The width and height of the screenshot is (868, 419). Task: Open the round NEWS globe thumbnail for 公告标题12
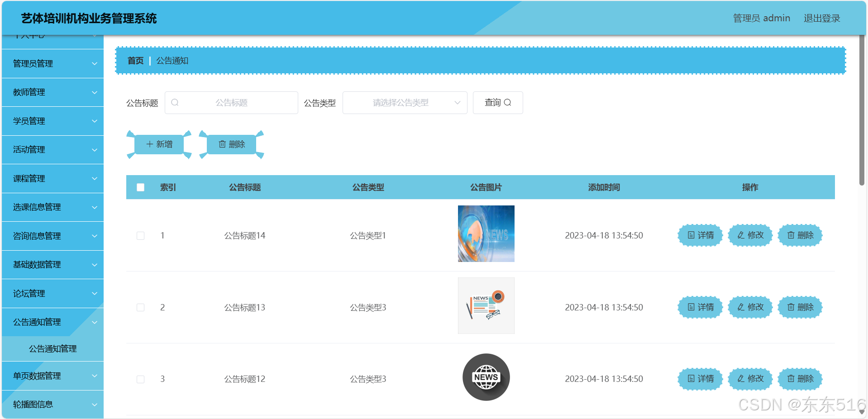[486, 377]
